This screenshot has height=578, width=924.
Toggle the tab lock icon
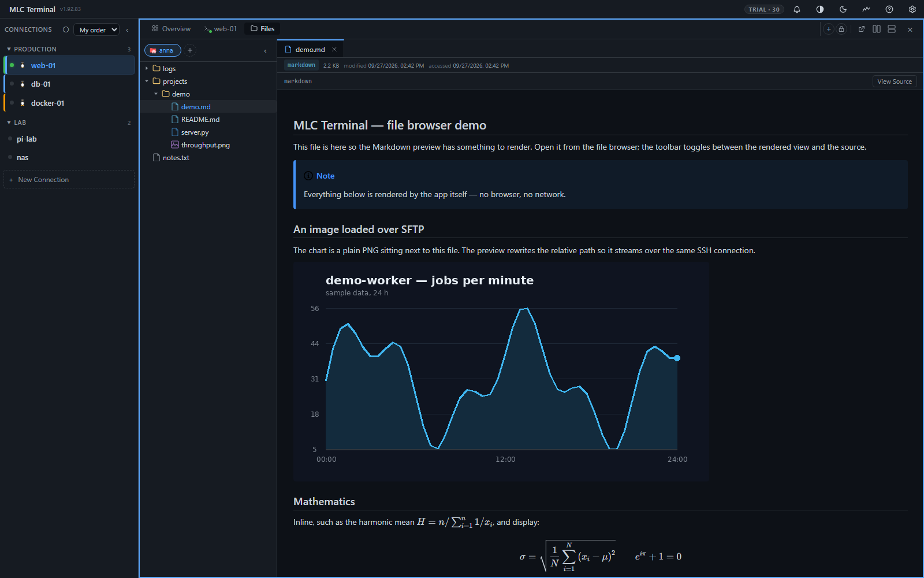coord(841,29)
